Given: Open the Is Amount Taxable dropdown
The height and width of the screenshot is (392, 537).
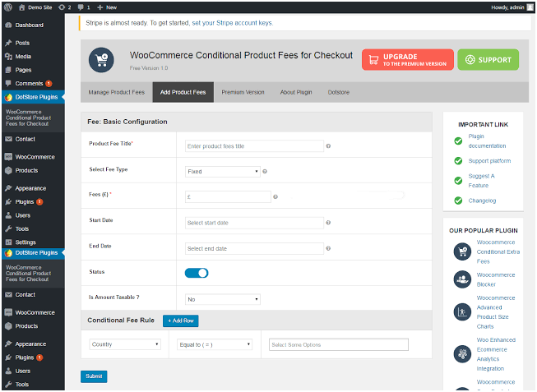Looking at the screenshot, I should point(223,299).
